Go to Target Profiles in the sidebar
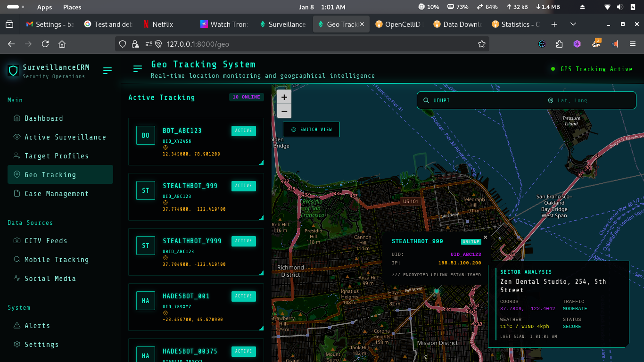Image resolution: width=644 pixels, height=362 pixels. [56, 156]
